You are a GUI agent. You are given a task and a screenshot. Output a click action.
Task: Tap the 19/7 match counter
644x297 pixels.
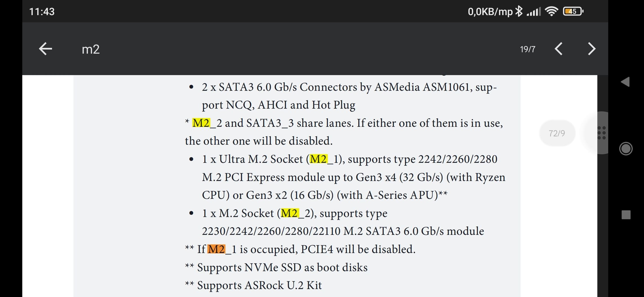click(528, 49)
